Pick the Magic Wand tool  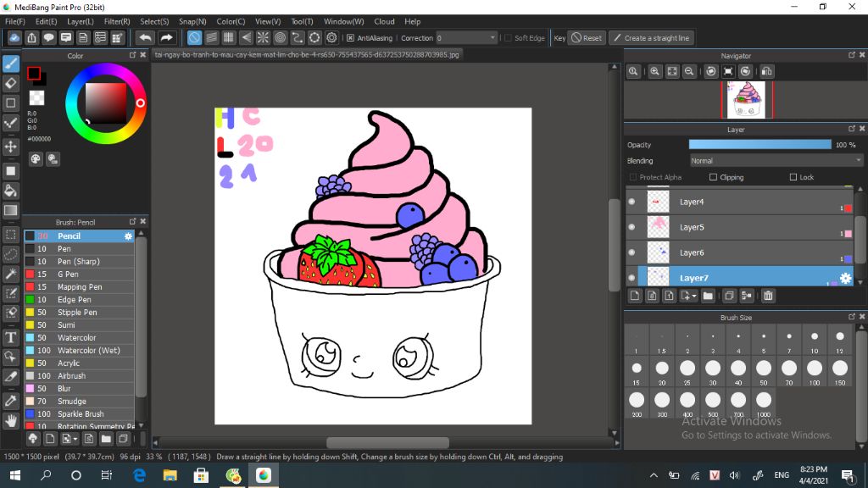coord(11,274)
